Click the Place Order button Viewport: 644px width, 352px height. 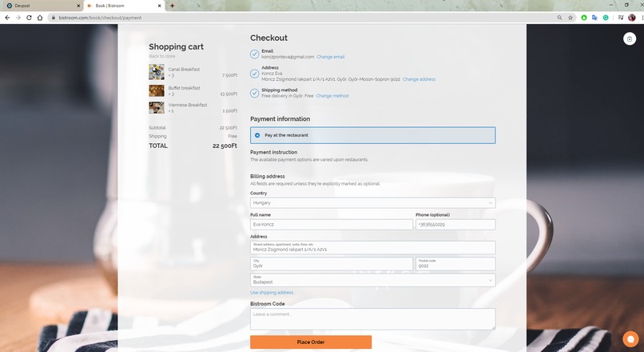coord(311,342)
